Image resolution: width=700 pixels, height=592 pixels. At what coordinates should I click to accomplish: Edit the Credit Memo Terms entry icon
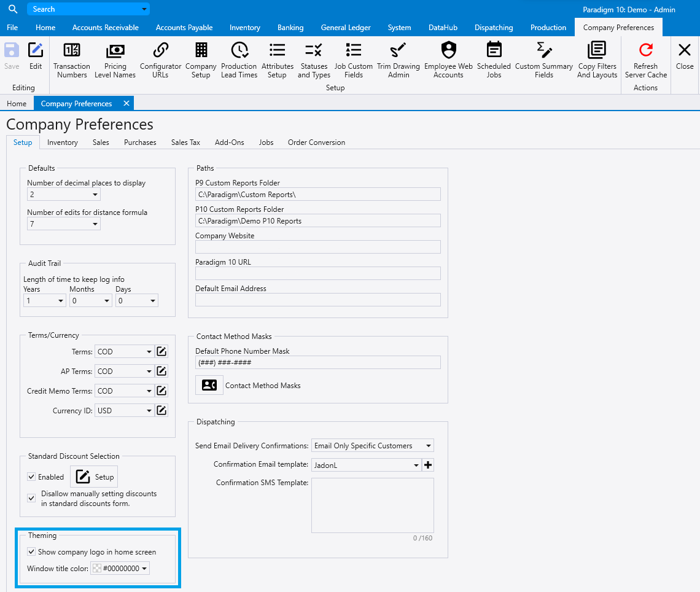click(161, 391)
